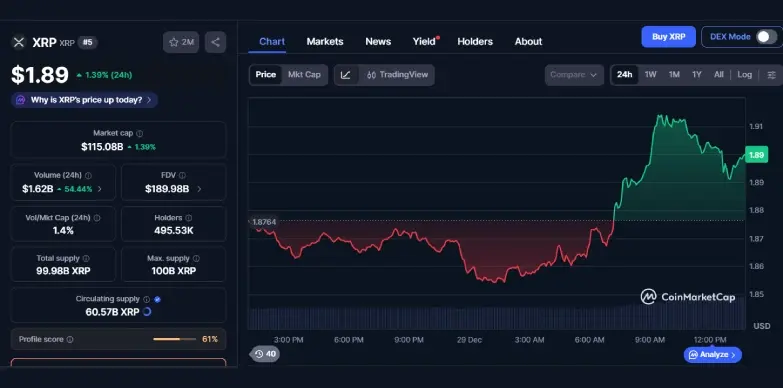Click the history clock 40 badge
This screenshot has width=783, height=388.
(x=265, y=354)
